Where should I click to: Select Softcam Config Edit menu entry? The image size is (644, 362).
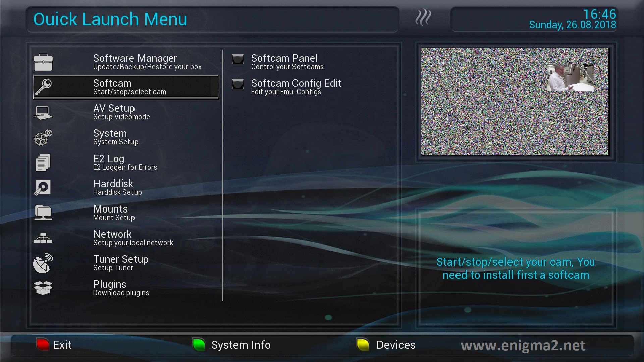click(x=297, y=87)
